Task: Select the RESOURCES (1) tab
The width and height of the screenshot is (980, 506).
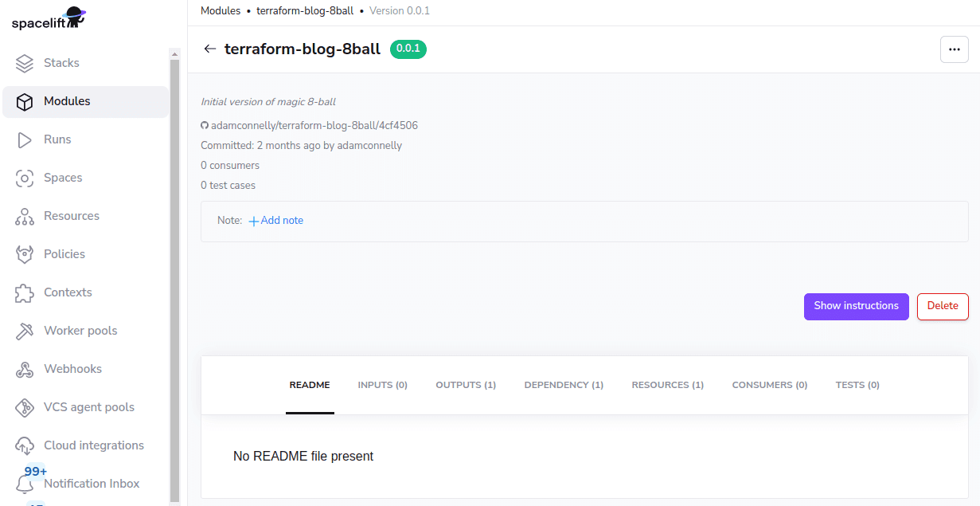Action: click(668, 385)
